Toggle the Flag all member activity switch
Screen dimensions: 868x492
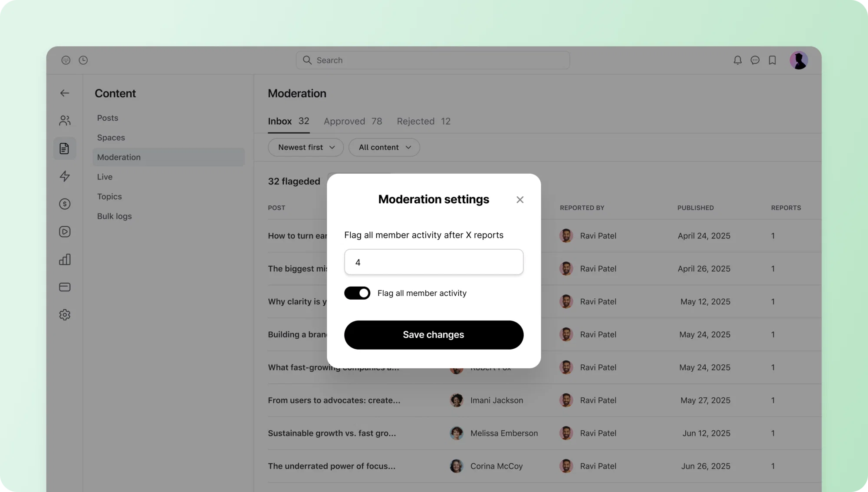click(357, 293)
